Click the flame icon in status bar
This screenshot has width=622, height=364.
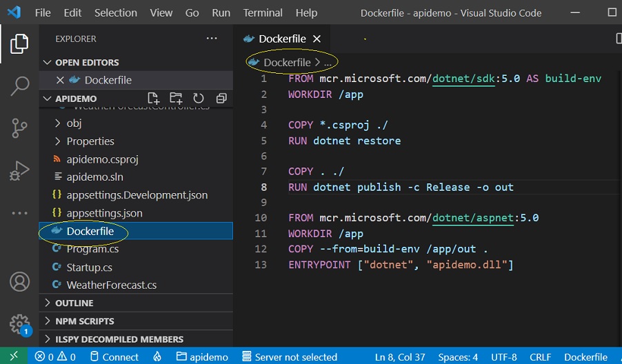157,357
